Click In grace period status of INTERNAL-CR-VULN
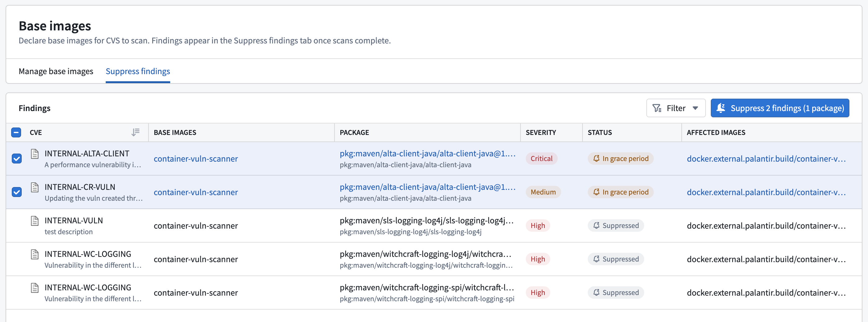Viewport: 868px width, 322px height. (621, 192)
